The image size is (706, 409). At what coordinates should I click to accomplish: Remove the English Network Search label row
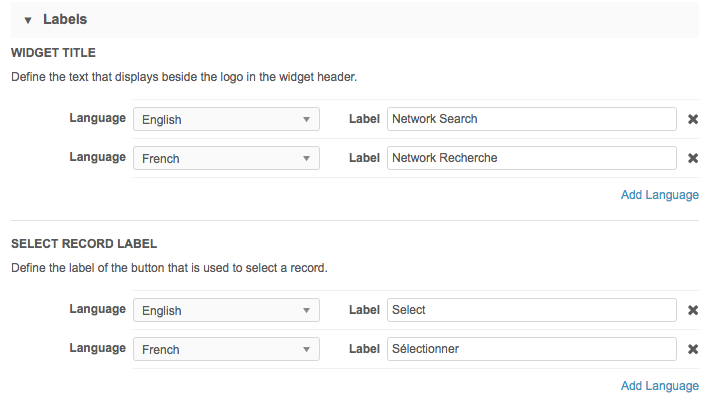[x=693, y=119]
